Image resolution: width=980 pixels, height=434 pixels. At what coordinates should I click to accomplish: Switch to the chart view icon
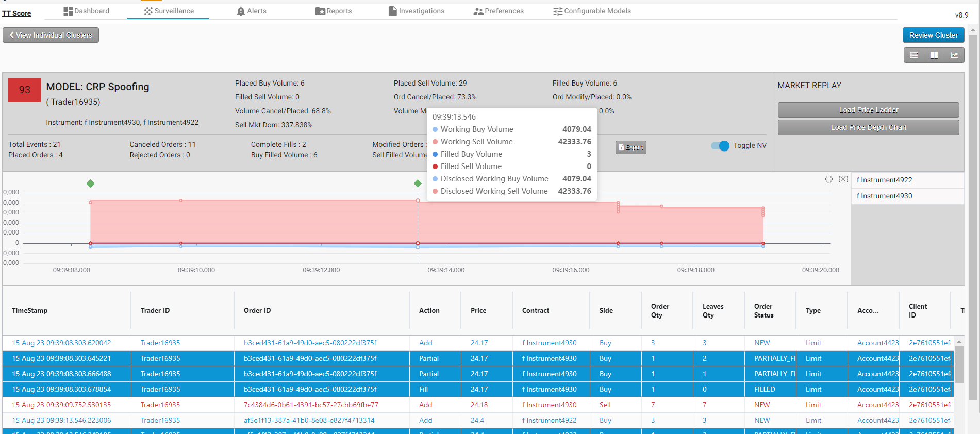pos(954,55)
